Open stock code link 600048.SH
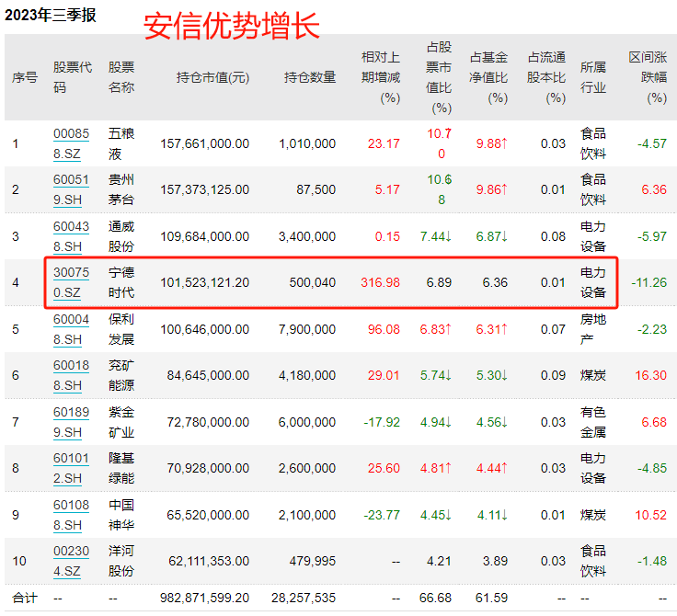677x616 pixels. [x=71, y=329]
